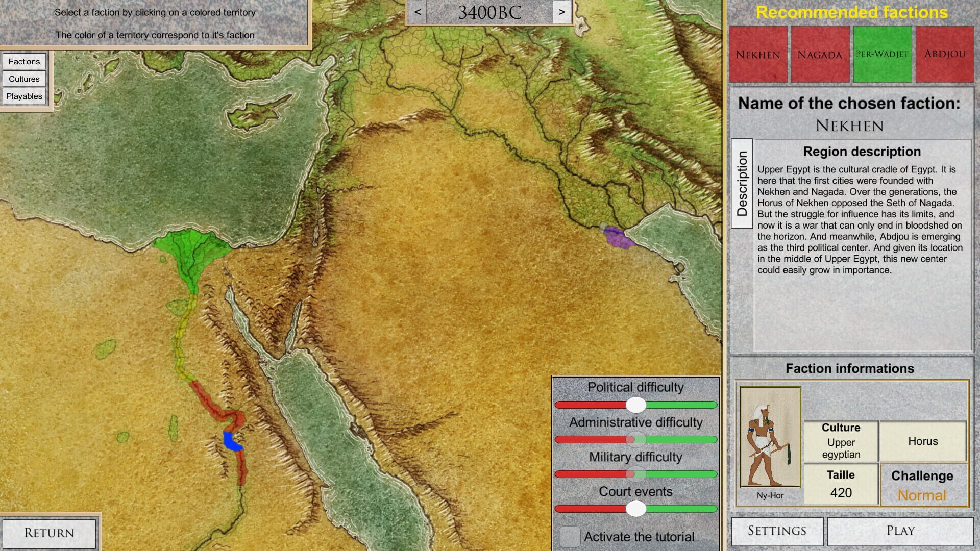Choose the green Per-Wadjet faction tile
Viewport: 980px width, 551px height.
click(x=881, y=54)
